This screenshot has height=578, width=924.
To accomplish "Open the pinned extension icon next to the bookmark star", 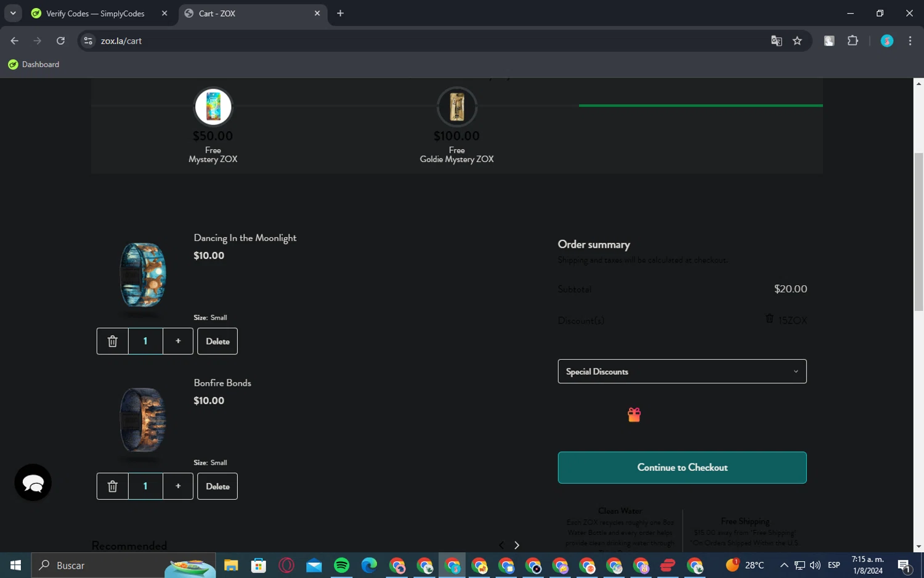I will (829, 41).
